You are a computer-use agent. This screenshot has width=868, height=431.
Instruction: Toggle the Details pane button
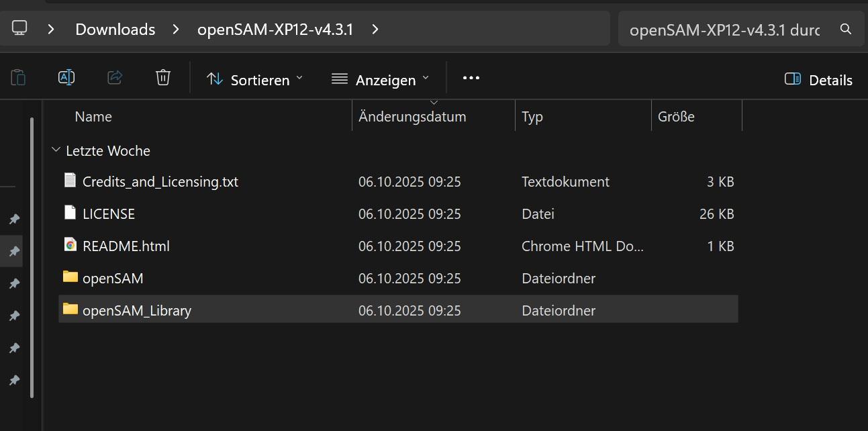pyautogui.click(x=818, y=80)
